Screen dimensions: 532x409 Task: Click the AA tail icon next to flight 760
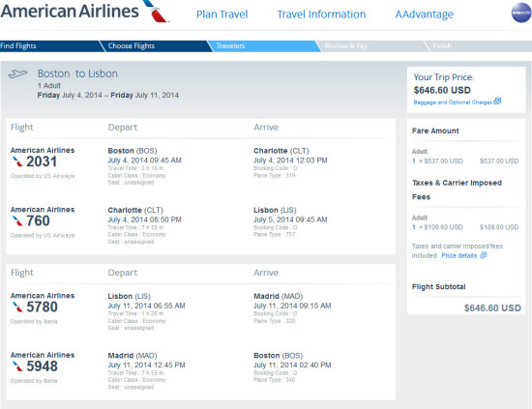tap(17, 221)
